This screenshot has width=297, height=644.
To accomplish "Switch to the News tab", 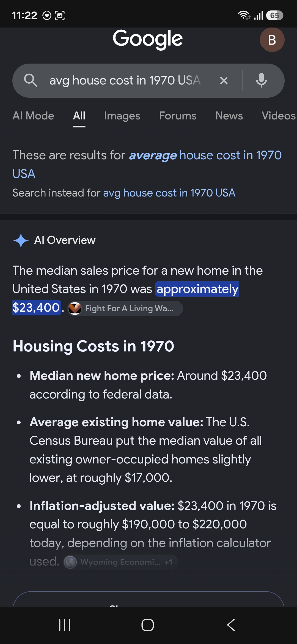I will (x=229, y=116).
